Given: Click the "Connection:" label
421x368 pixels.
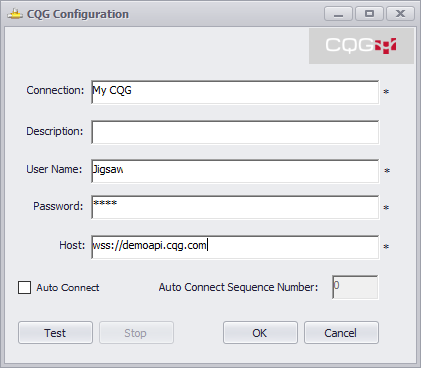Looking at the screenshot, I should 55,90.
